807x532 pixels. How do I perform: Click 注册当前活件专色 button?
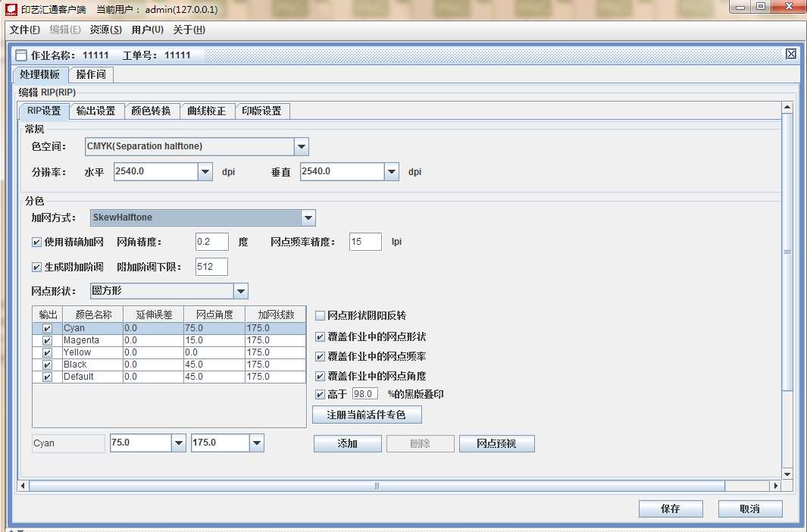pos(366,415)
